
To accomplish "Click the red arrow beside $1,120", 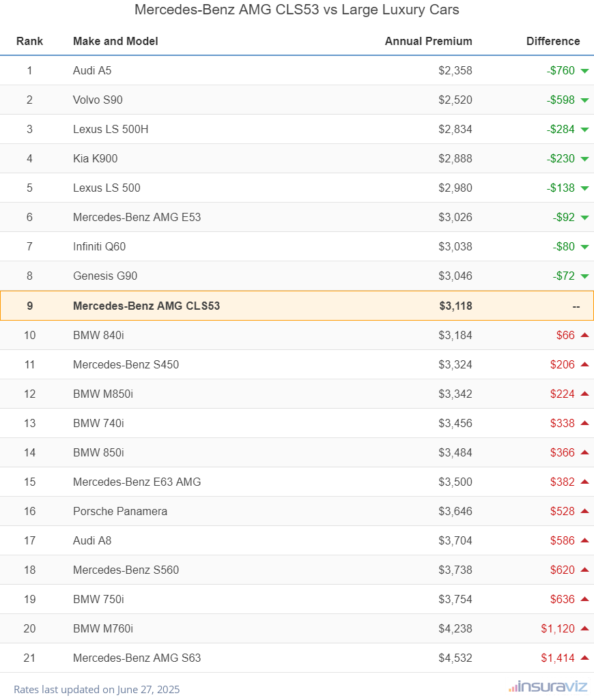I will 584,628.
